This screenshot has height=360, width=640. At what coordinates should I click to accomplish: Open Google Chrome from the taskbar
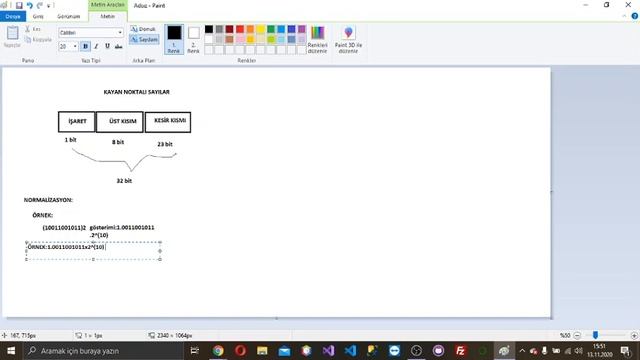coord(218,351)
